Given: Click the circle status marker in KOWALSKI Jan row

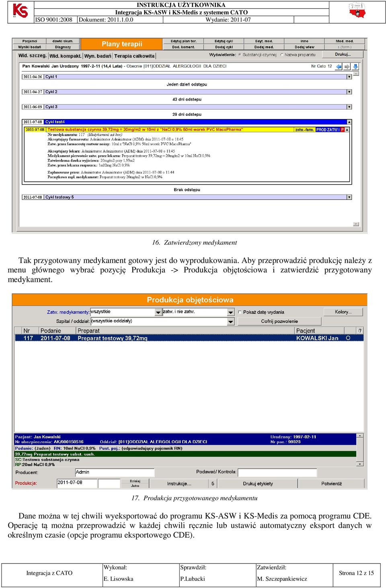Looking at the screenshot, I should pyautogui.click(x=348, y=338).
